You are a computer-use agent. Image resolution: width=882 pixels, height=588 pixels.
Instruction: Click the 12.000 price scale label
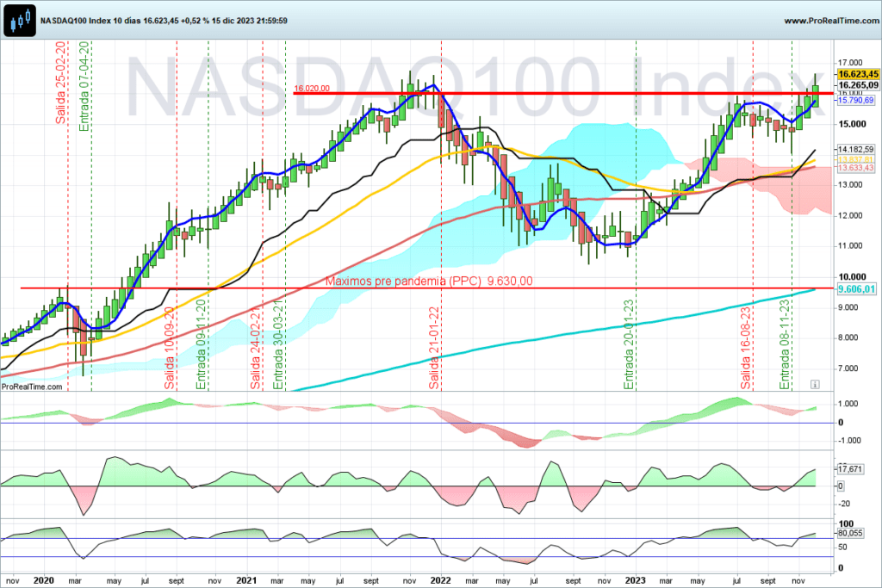point(850,215)
